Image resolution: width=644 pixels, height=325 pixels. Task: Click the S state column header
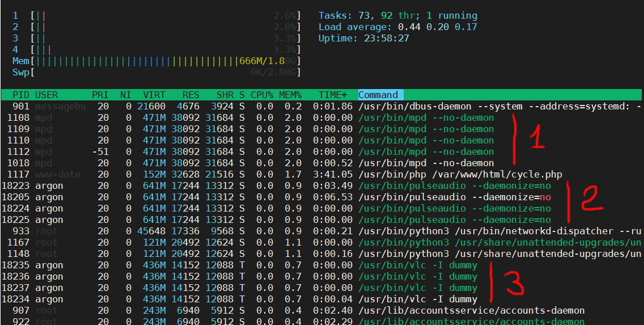(242, 95)
